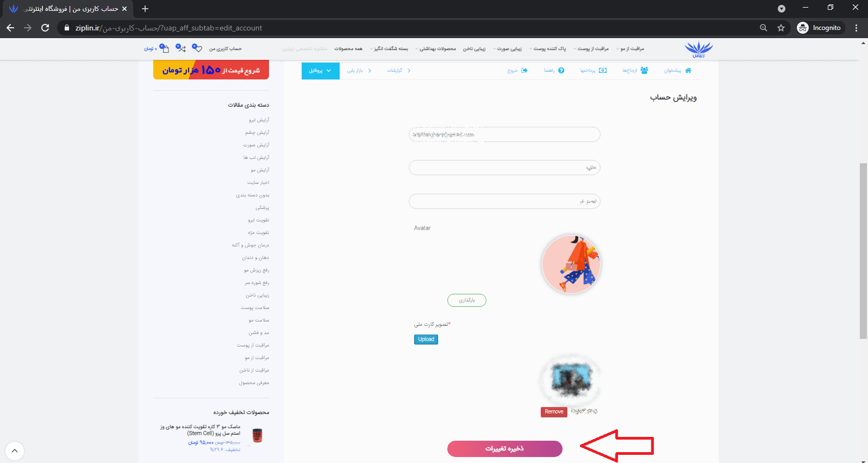Focus the second account text field
The width and height of the screenshot is (868, 463).
tap(504, 168)
